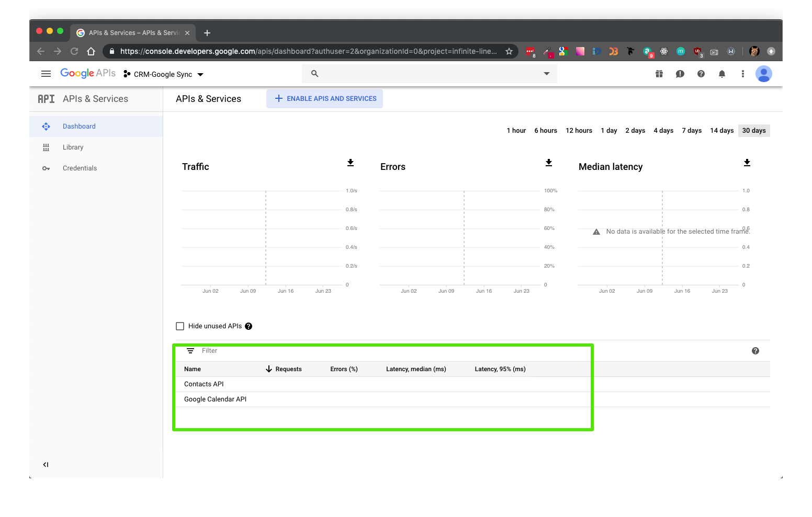Open the notifications bell
The width and height of the screenshot is (812, 517).
(x=722, y=74)
